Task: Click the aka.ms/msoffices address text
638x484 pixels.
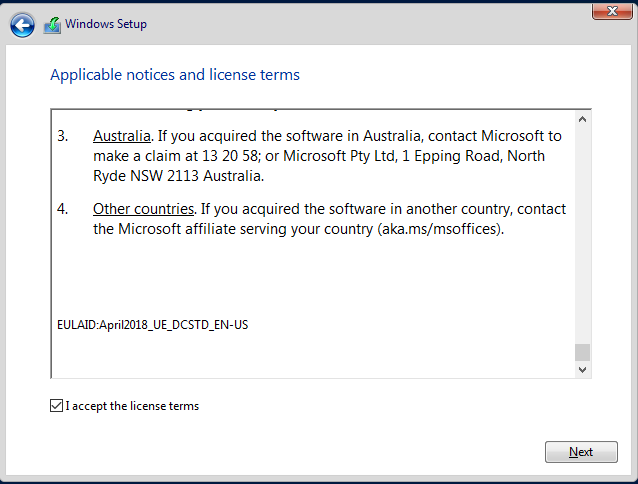Action: [x=440, y=229]
